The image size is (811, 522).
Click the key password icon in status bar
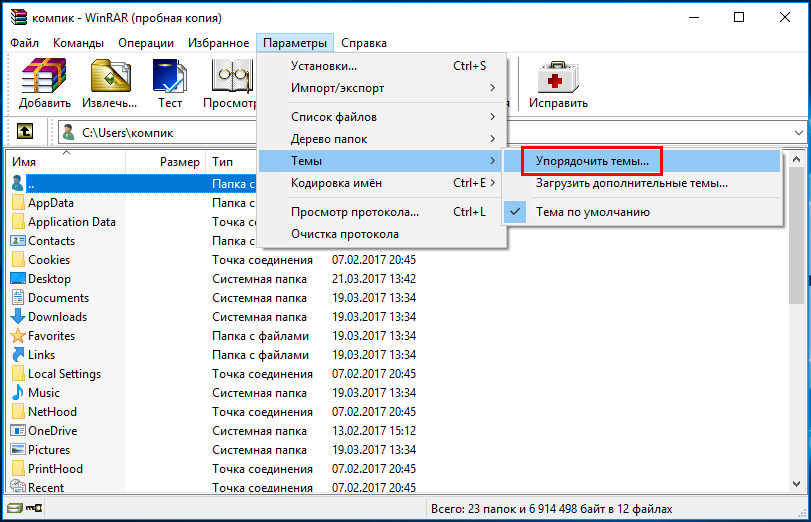click(34, 509)
